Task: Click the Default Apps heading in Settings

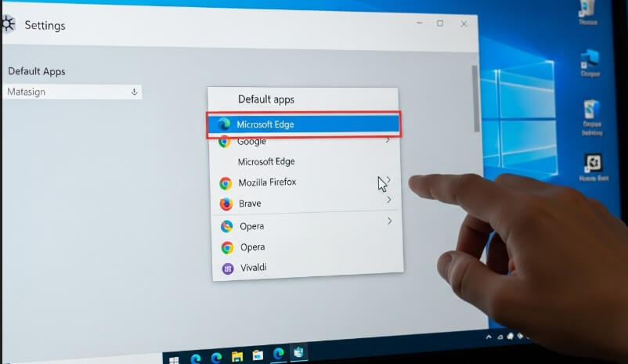Action: [x=37, y=71]
